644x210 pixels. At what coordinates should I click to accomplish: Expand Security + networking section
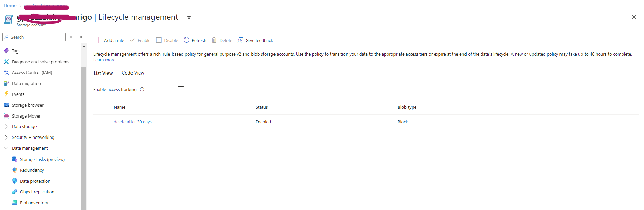6,137
